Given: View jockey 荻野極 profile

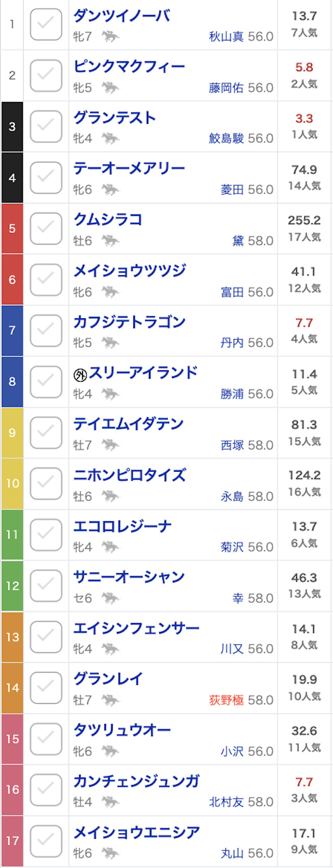Looking at the screenshot, I should (x=226, y=700).
